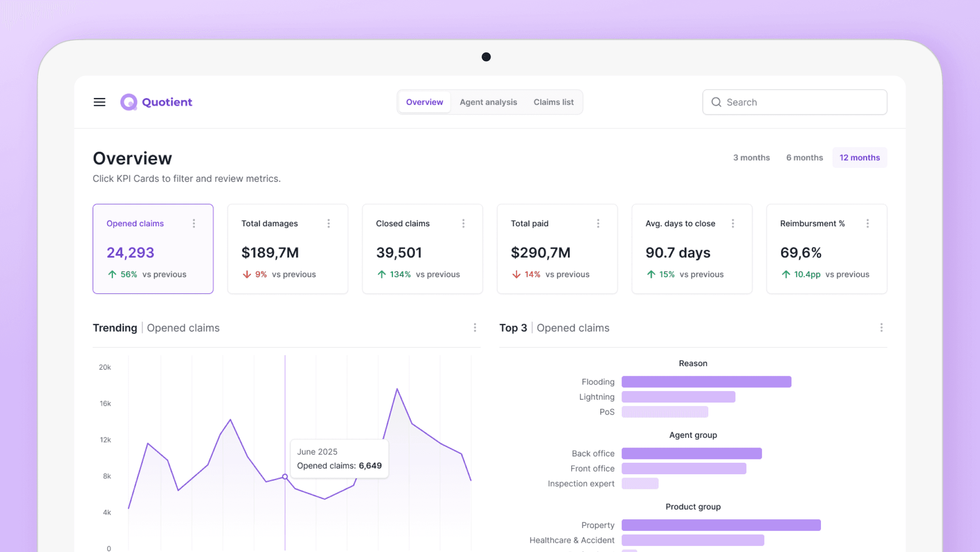
Task: Open Avg. days to close options
Action: 733,224
